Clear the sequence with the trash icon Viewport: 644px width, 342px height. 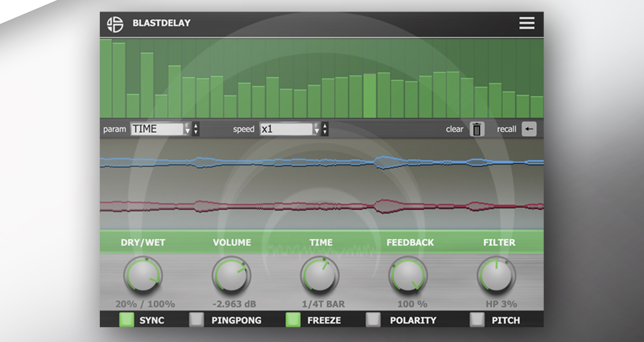tap(477, 129)
